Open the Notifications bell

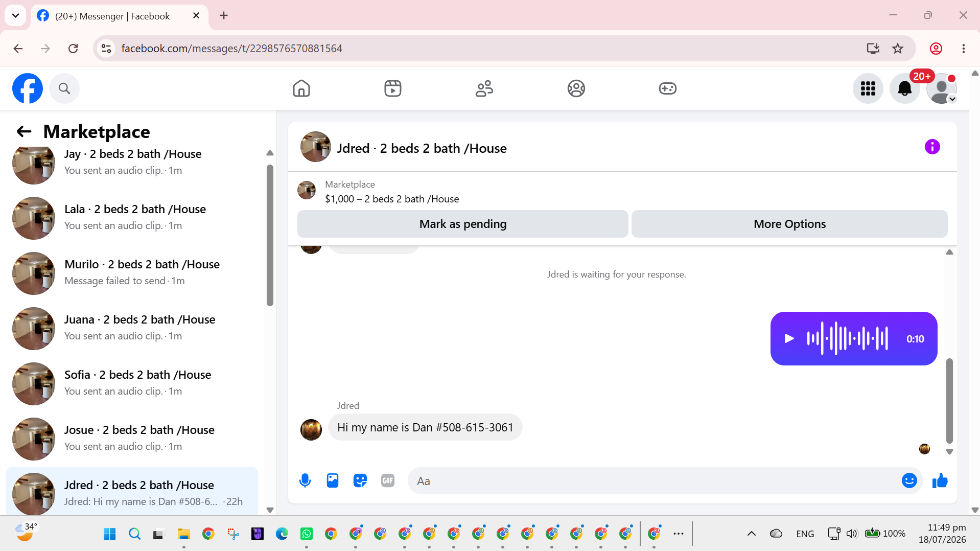click(x=905, y=88)
